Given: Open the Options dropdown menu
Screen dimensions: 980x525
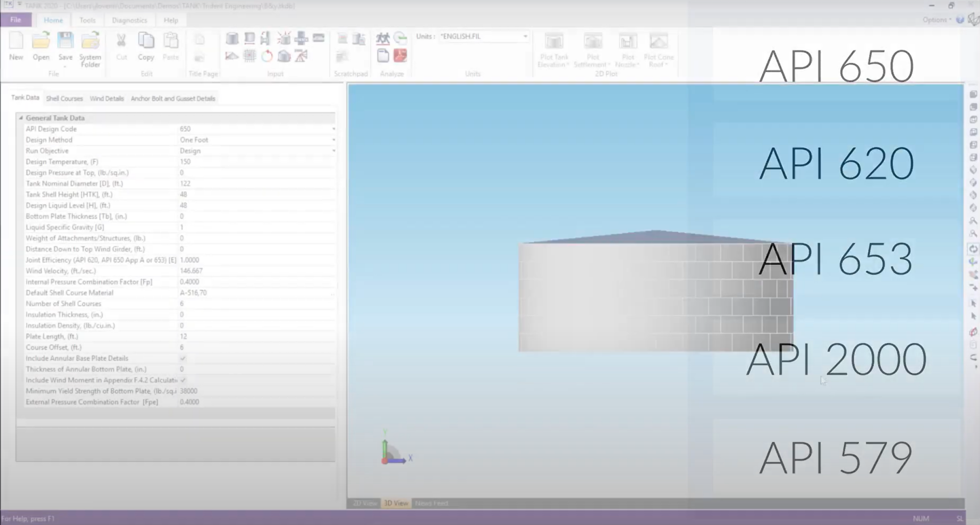Looking at the screenshot, I should click(937, 20).
